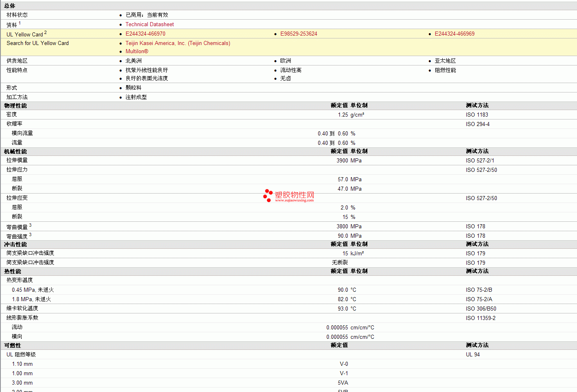Select the 弯曲强度 row label
Viewport: 577px width, 392px height.
pos(17,237)
